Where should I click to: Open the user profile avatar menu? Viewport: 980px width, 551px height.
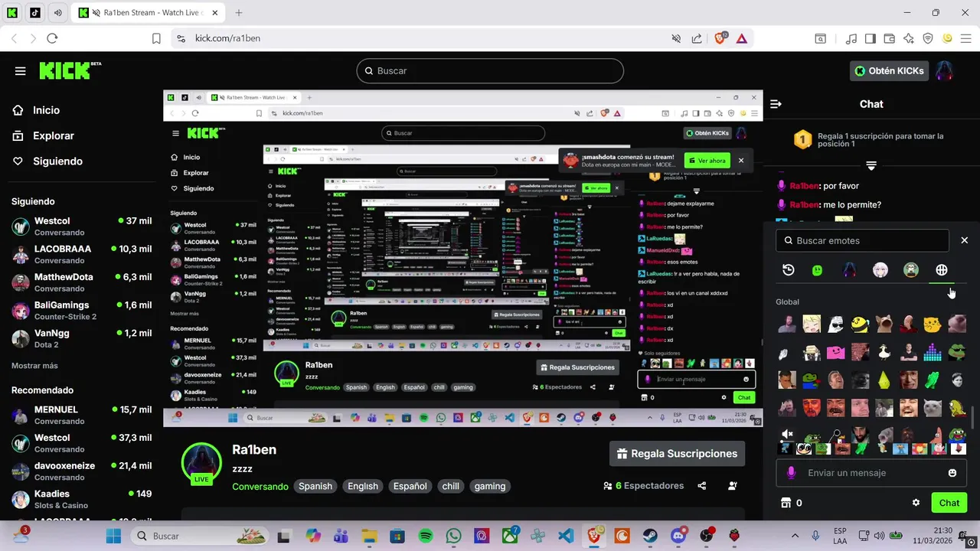(x=945, y=70)
